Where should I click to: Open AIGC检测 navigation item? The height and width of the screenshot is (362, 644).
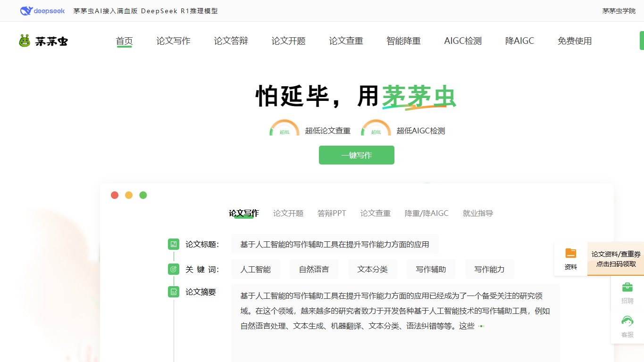(463, 41)
